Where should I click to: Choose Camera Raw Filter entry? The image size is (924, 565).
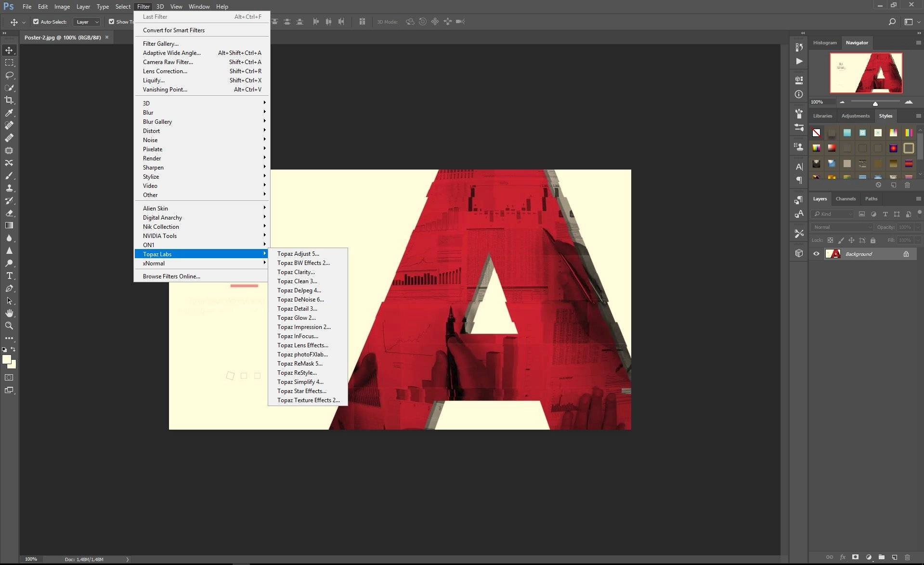(201, 62)
